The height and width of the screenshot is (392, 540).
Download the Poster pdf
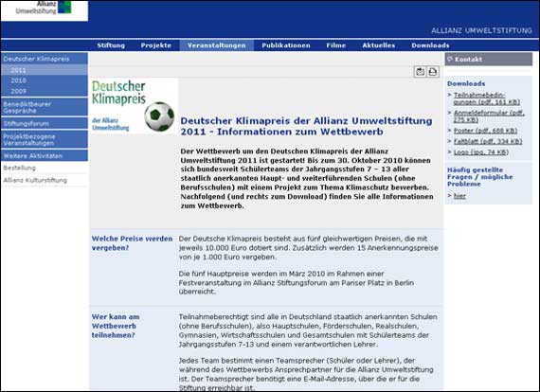click(485, 131)
